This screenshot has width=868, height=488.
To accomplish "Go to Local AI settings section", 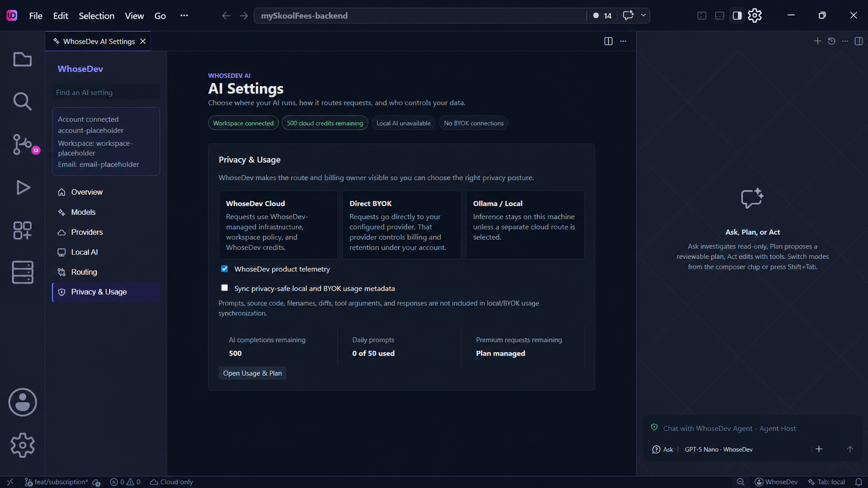I will [106, 252].
